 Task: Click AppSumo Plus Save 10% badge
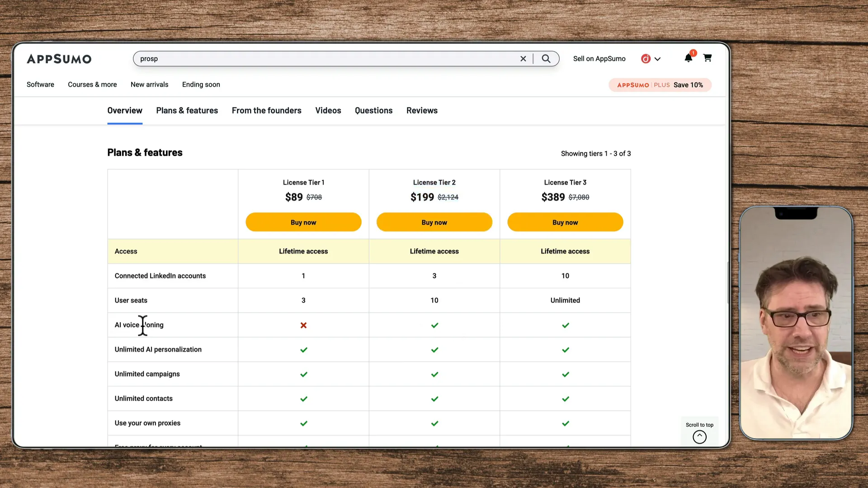pyautogui.click(x=660, y=85)
